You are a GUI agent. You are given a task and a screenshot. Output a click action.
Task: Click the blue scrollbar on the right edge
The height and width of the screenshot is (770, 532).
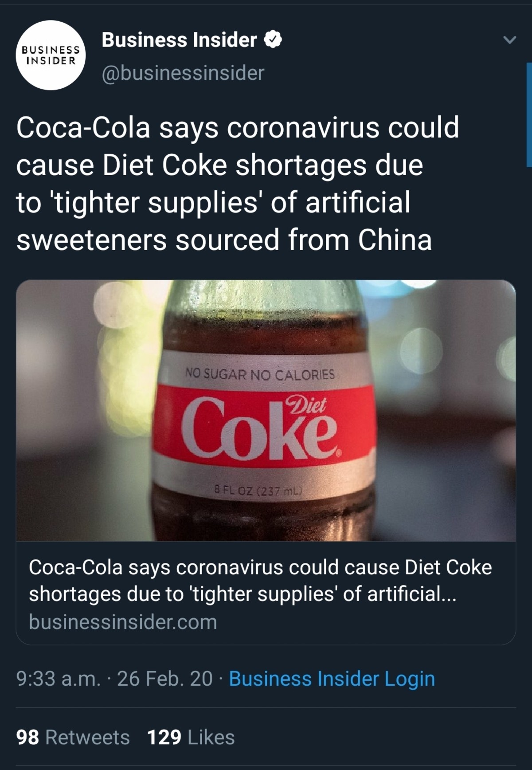(x=529, y=114)
